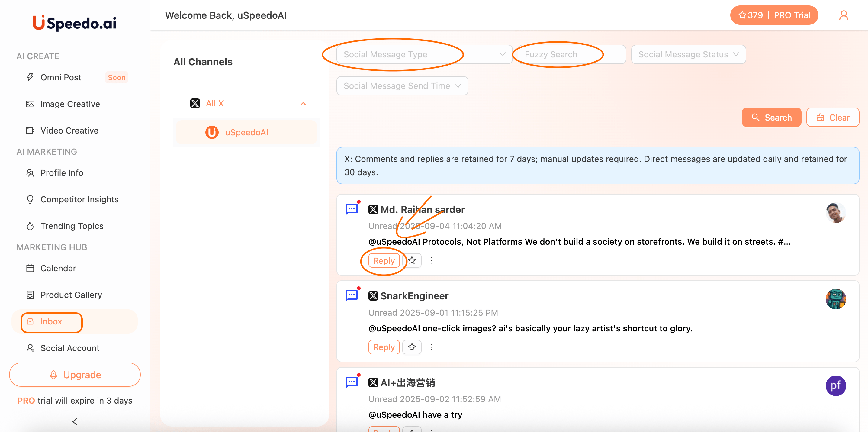Open the user profile icon top right

[844, 15]
